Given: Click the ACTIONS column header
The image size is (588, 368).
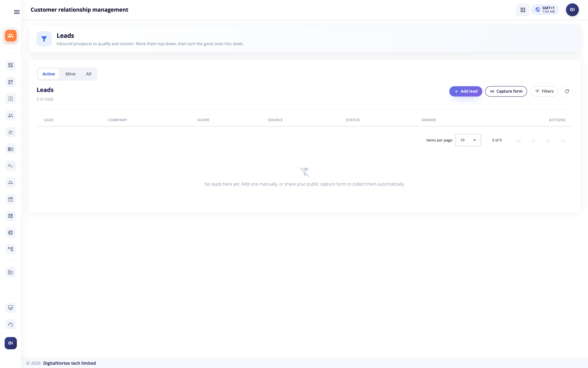Looking at the screenshot, I should [557, 120].
